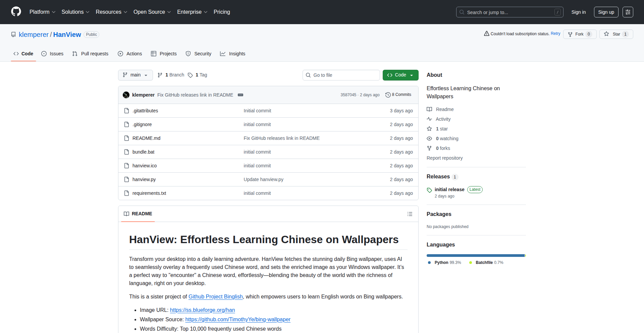Open the appearance settings icon button

tap(628, 12)
